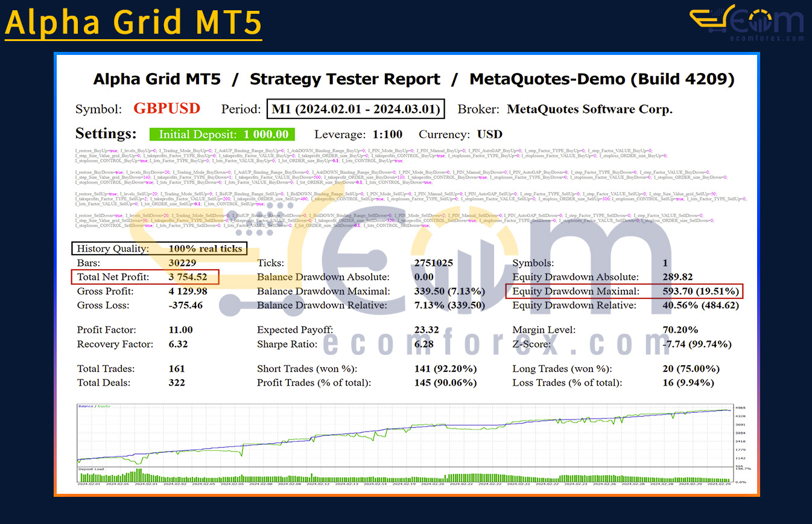This screenshot has width=812, height=524.
Task: Click the Ticks value 2751025
Action: (x=433, y=263)
